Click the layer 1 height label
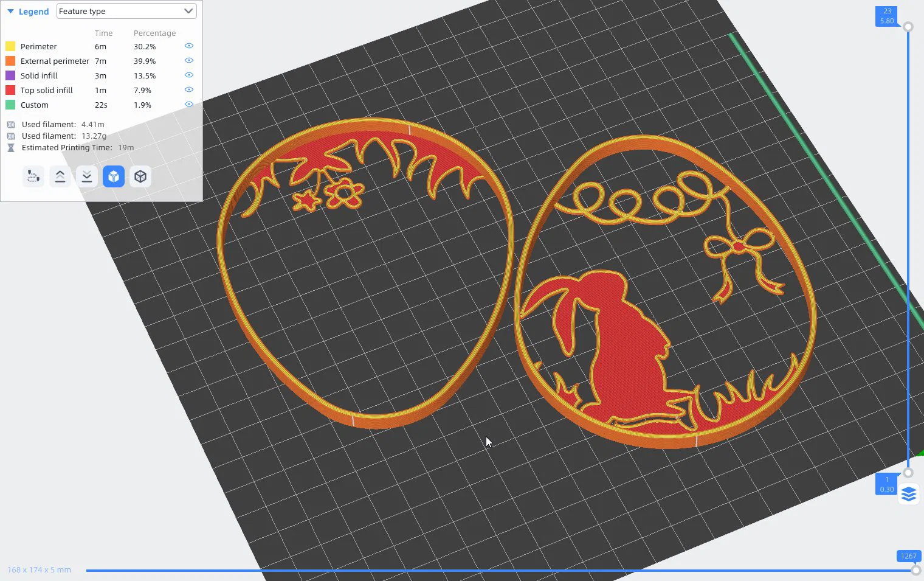 coord(887,484)
